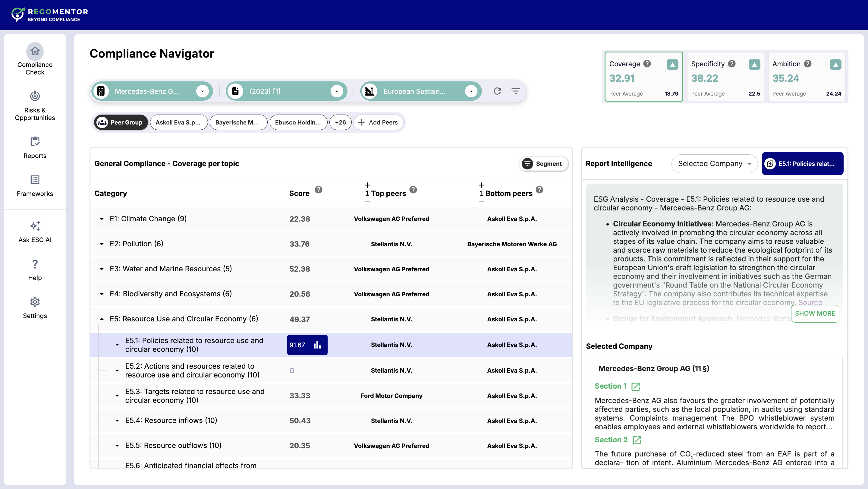Viewport: 868px width, 489px height.
Task: Select the E5.1: Policies relat... tab
Action: [x=802, y=163]
